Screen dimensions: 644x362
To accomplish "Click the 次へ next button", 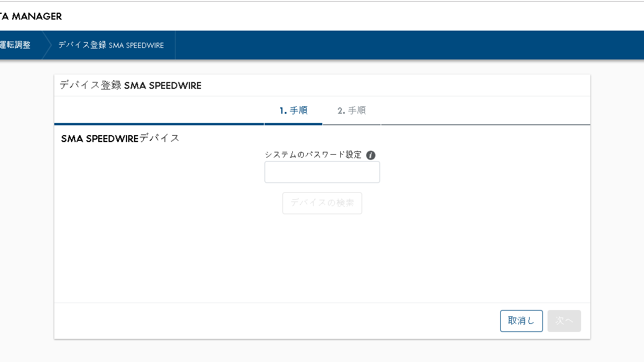I will click(564, 320).
